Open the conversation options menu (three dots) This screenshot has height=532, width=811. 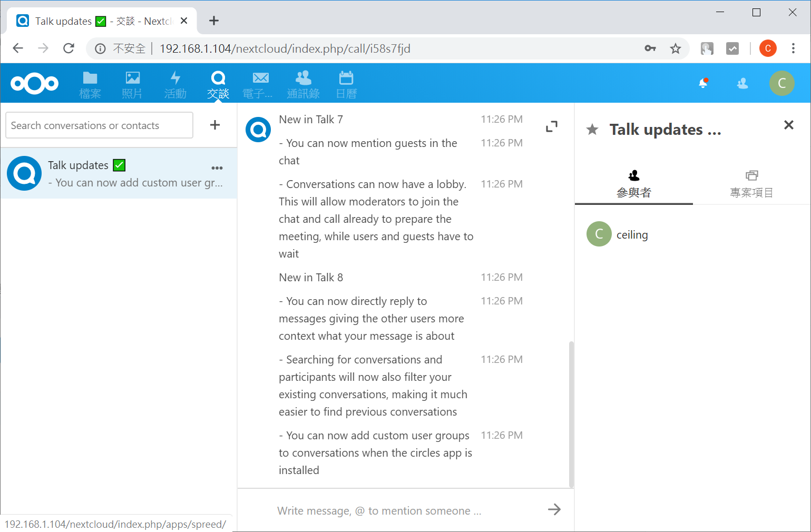(x=217, y=168)
